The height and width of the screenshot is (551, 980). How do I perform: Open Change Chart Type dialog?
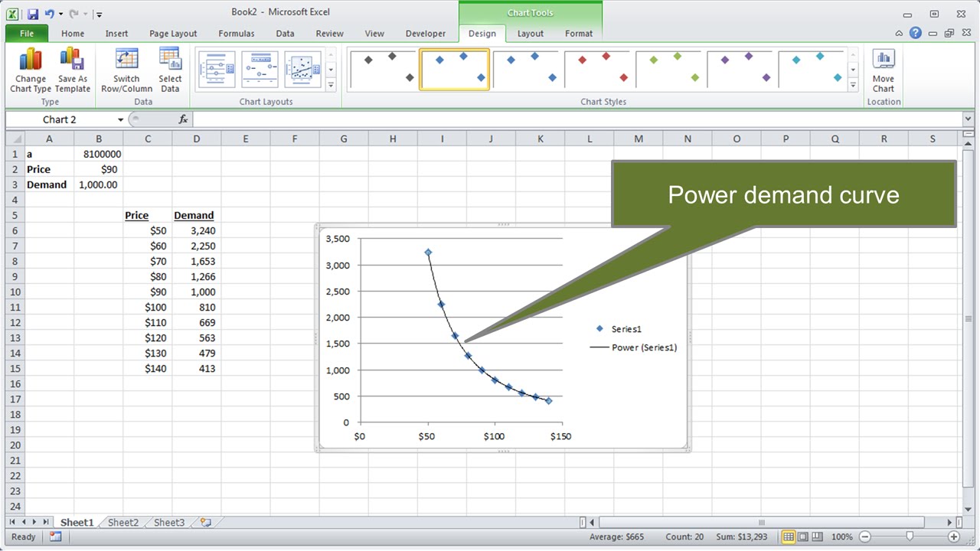point(31,70)
